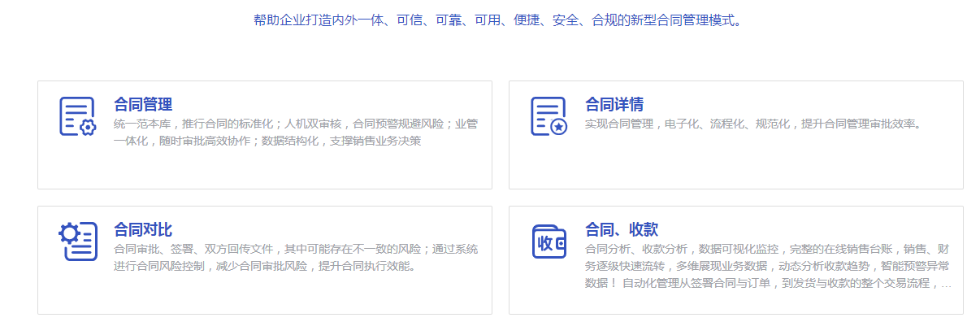Open the 合同管理 title link
Viewport: 980px width, 335px height.
tap(143, 105)
